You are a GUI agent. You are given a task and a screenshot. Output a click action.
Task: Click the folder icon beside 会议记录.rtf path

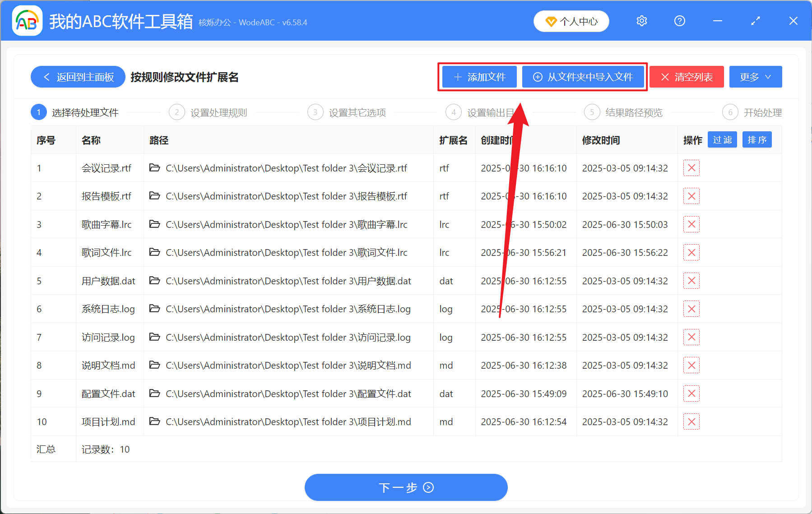tap(154, 168)
